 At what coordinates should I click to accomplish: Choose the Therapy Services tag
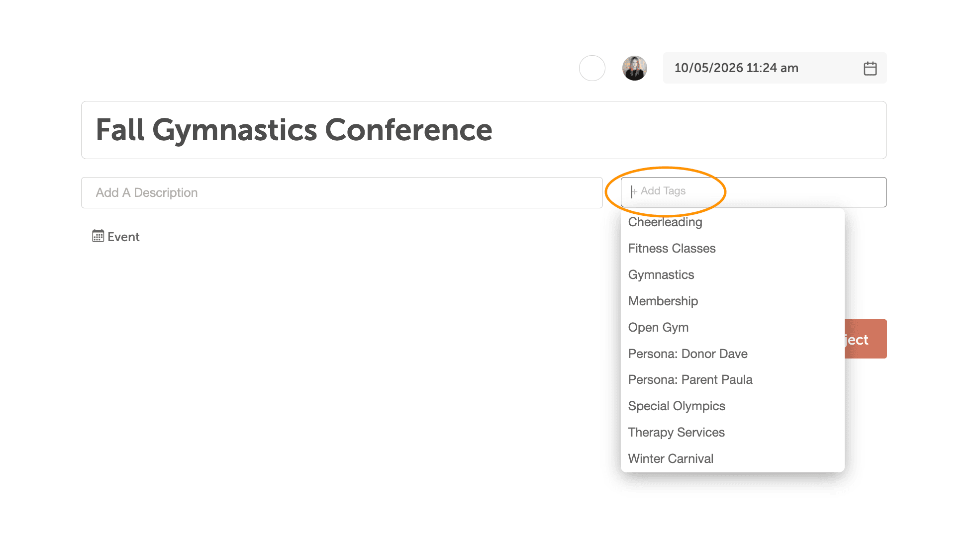676,433
